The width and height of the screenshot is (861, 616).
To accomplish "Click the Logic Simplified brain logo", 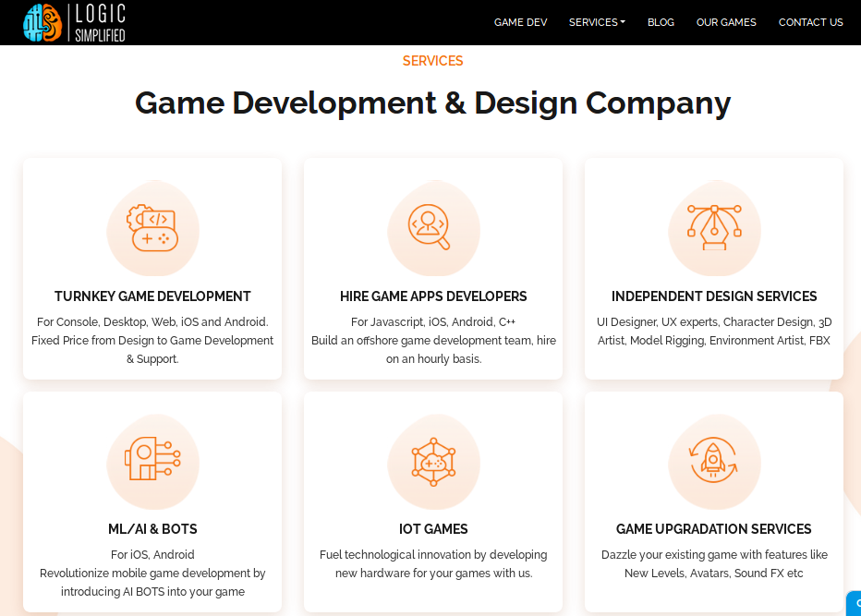I will (x=42, y=22).
